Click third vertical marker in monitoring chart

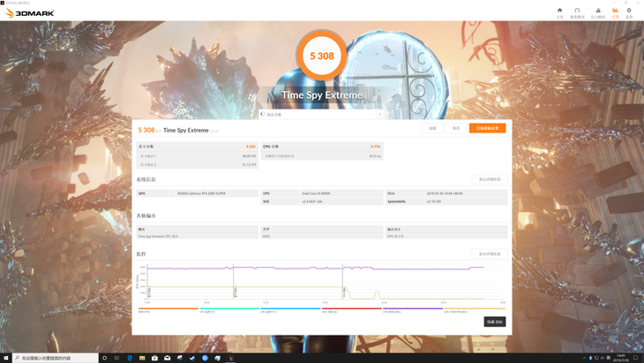pyautogui.click(x=342, y=282)
